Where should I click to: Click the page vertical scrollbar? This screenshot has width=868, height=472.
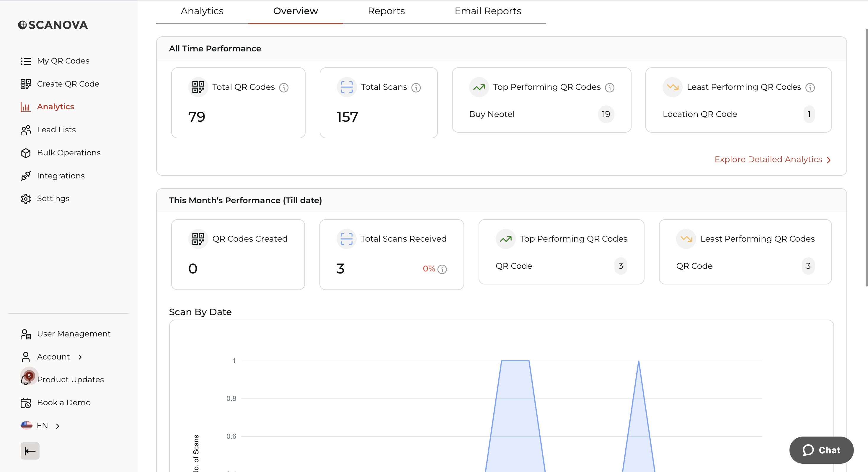click(x=866, y=157)
